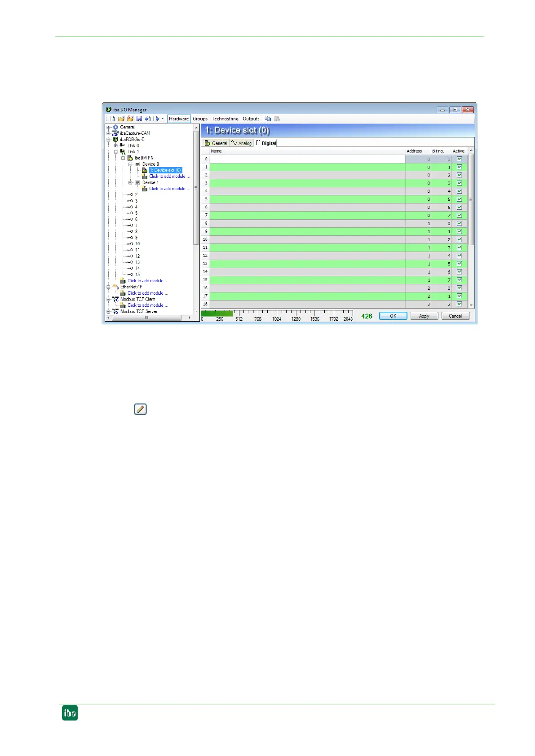535x756 pixels.
Task: Click the Modbus TCP Server icon
Action: 115,311
